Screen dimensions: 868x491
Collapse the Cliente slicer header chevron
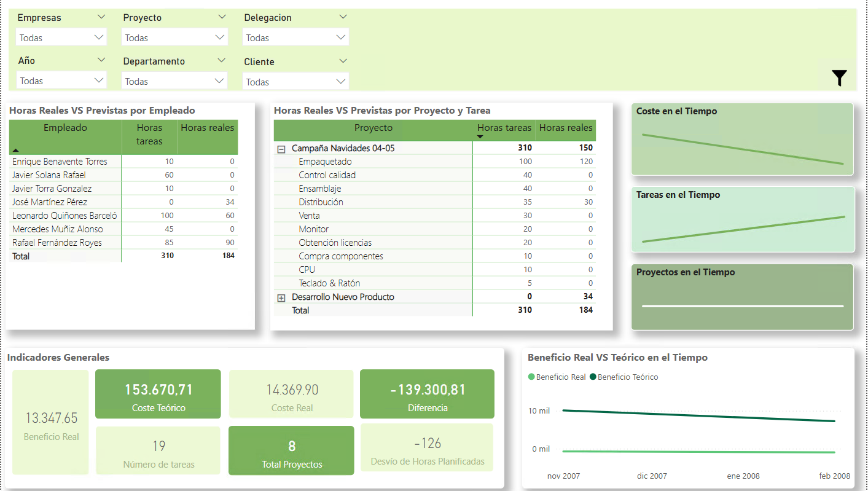343,61
